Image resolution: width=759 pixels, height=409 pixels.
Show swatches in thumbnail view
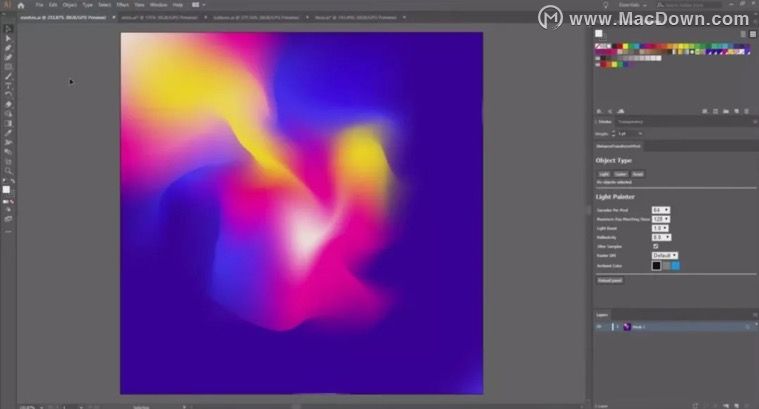tap(753, 34)
